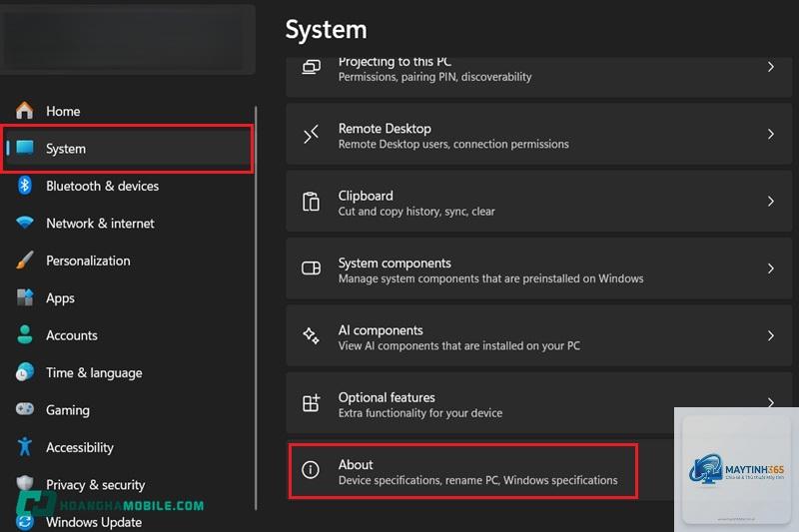Open AI components via its chevron arrow

pos(771,335)
